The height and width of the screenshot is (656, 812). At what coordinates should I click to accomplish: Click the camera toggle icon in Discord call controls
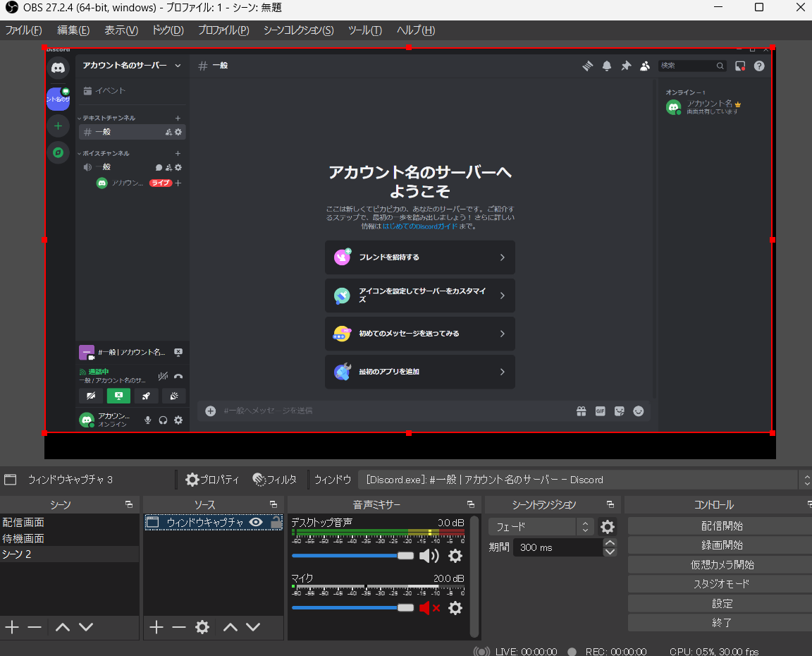point(91,396)
